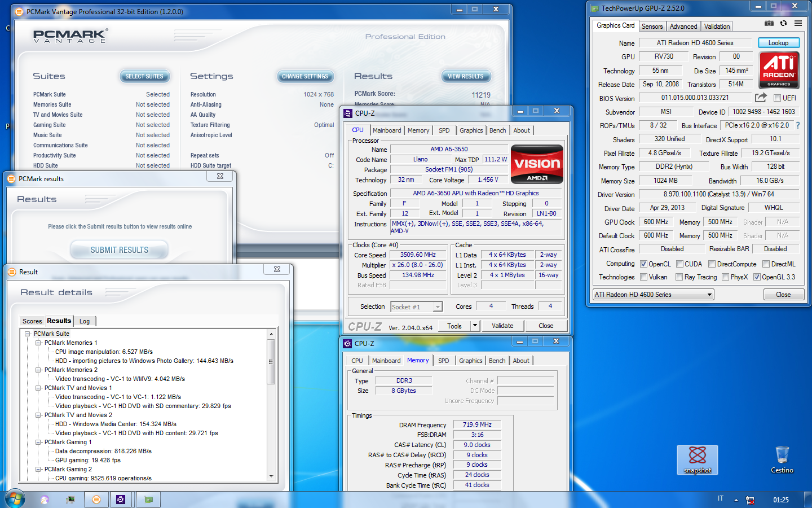Open the GPU-Z hamburger menu
812x508 pixels.
coord(798,23)
